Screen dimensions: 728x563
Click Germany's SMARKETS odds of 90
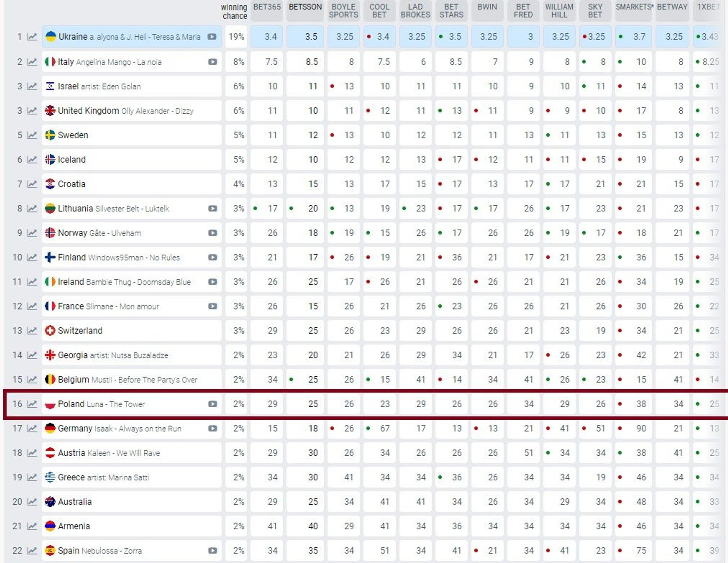(x=634, y=428)
